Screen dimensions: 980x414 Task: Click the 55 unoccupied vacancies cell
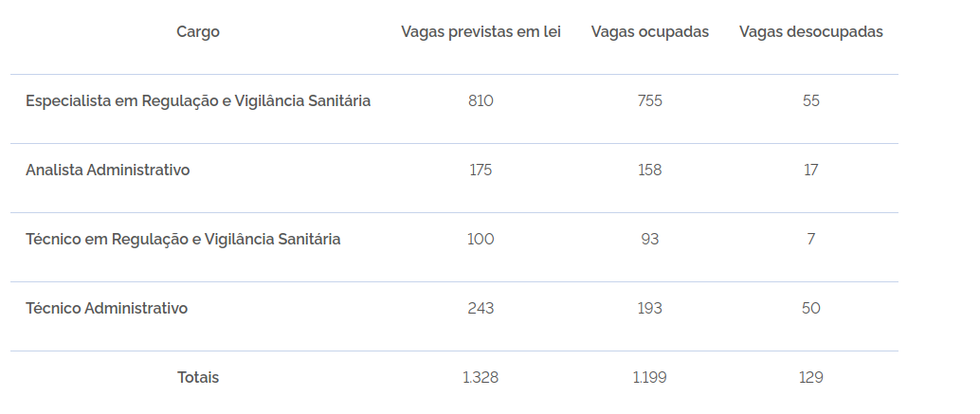810,101
